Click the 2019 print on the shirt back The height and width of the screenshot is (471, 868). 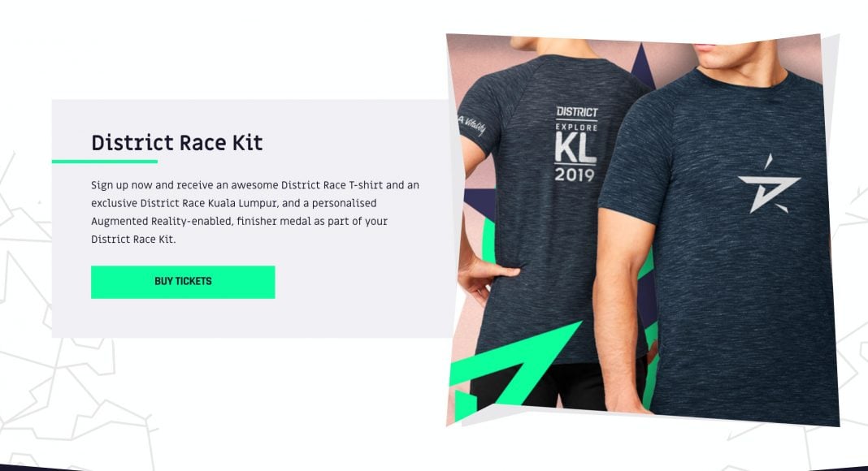coord(575,175)
